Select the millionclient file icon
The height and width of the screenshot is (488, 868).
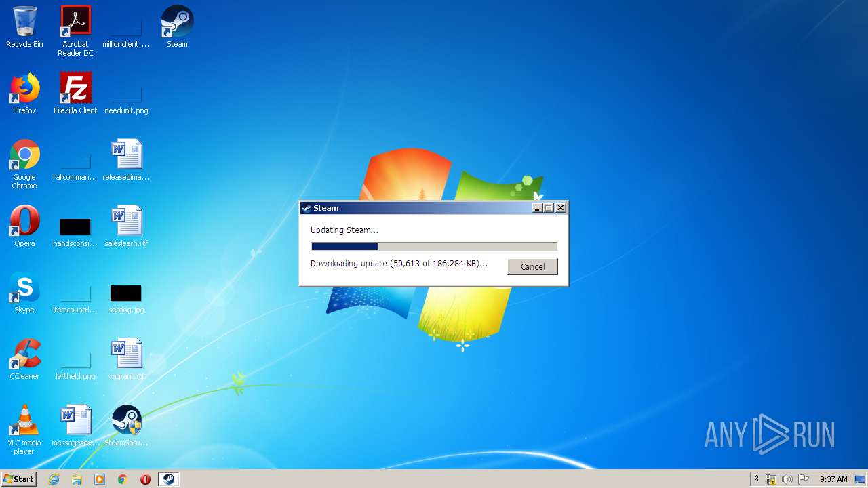(126, 27)
